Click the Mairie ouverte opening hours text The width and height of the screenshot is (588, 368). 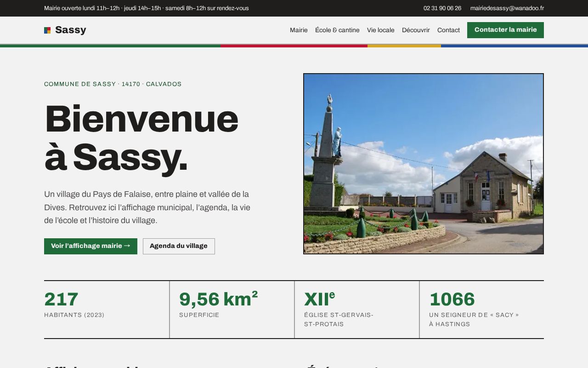tap(147, 8)
